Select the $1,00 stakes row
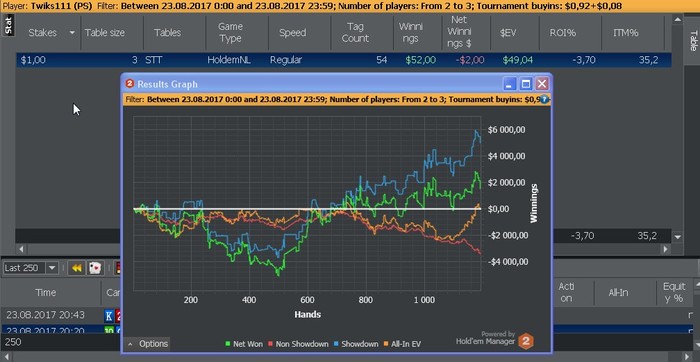 [x=344, y=60]
